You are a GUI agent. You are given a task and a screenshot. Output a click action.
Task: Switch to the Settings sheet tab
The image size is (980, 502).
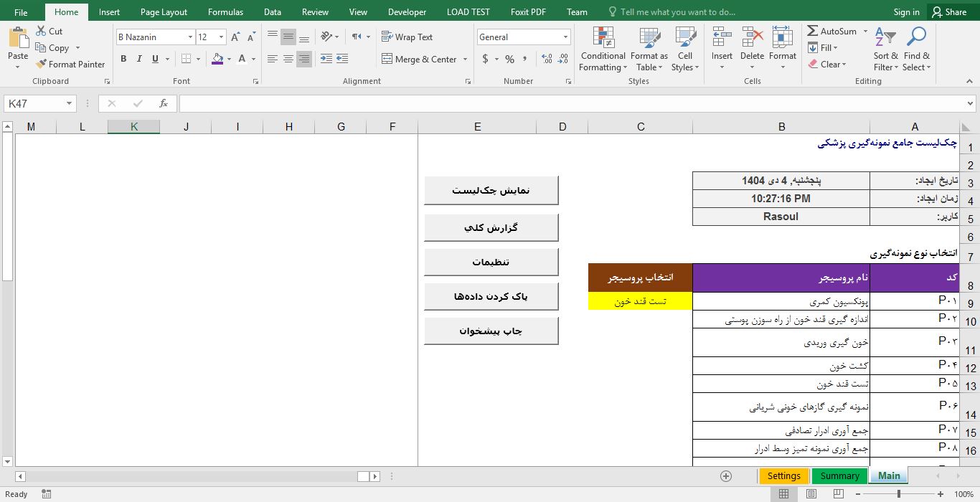click(x=783, y=476)
